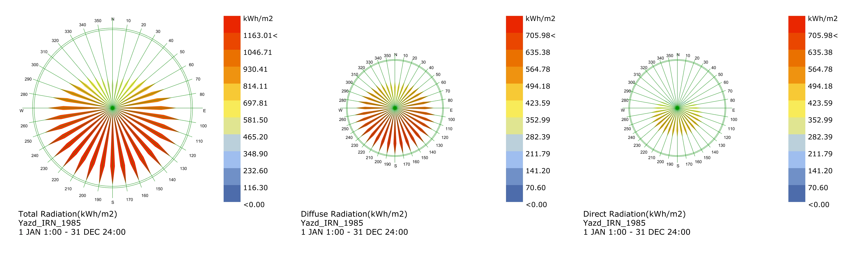Viewport: 868px width, 256px height.
Task: Click 352.99 in Diffuse Radiation legend
Action: [538, 120]
